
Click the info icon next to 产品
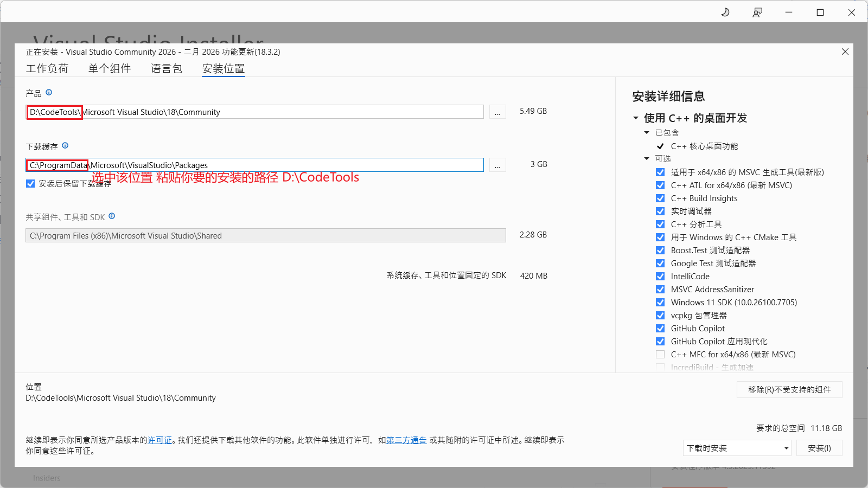49,92
